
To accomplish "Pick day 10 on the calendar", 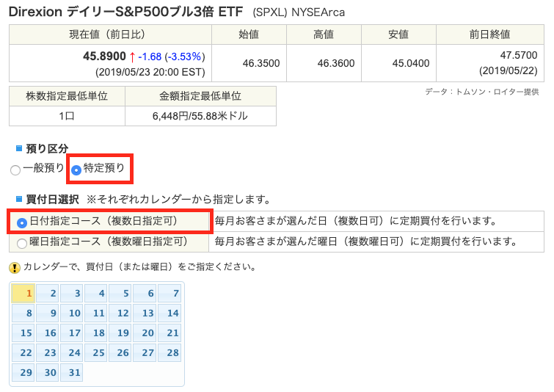I will [x=72, y=313].
